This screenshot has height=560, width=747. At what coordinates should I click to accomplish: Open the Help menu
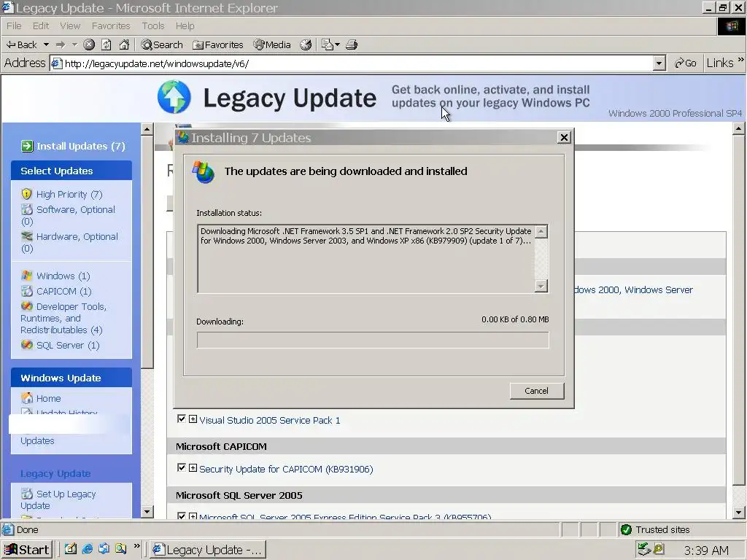coord(185,26)
